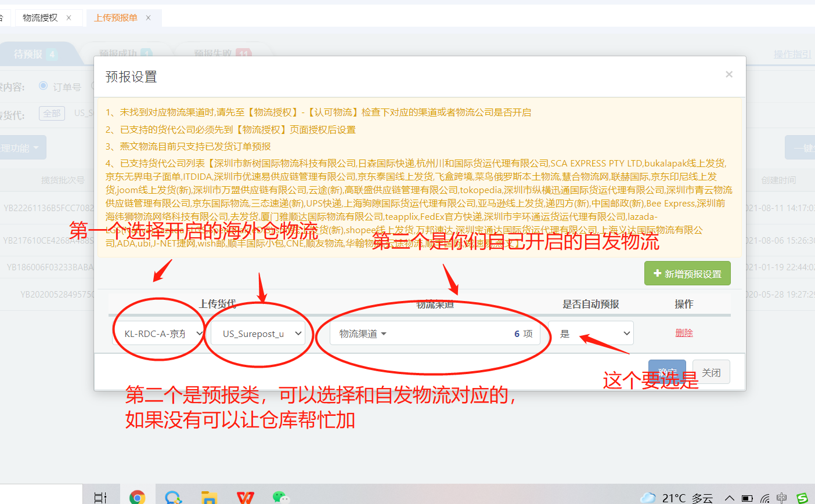Close the 物流授权 tab
The height and width of the screenshot is (504, 815).
68,18
